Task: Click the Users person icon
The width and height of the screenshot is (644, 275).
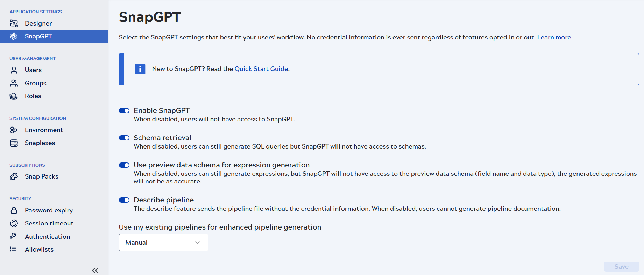Action: [14, 70]
